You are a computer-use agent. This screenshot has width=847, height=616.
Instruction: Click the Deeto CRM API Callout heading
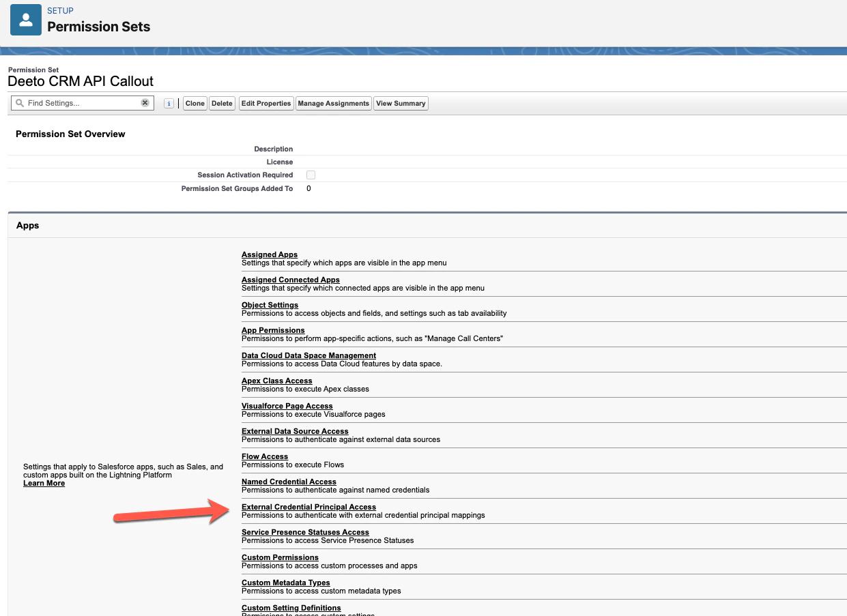[81, 81]
